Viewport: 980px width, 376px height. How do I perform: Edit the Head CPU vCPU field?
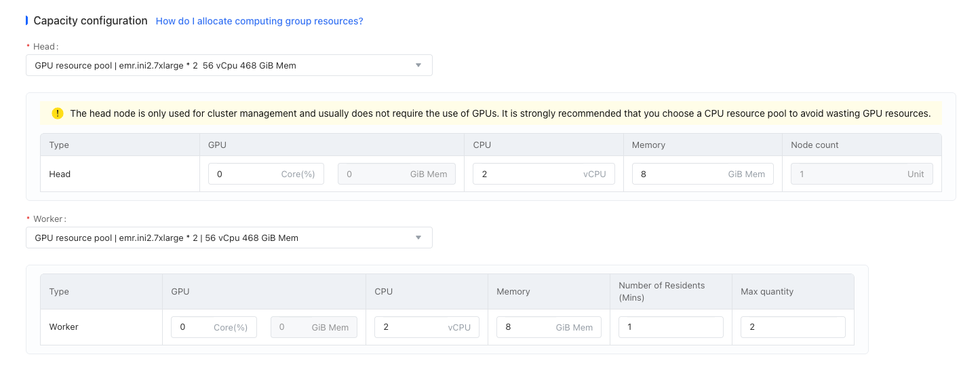544,174
